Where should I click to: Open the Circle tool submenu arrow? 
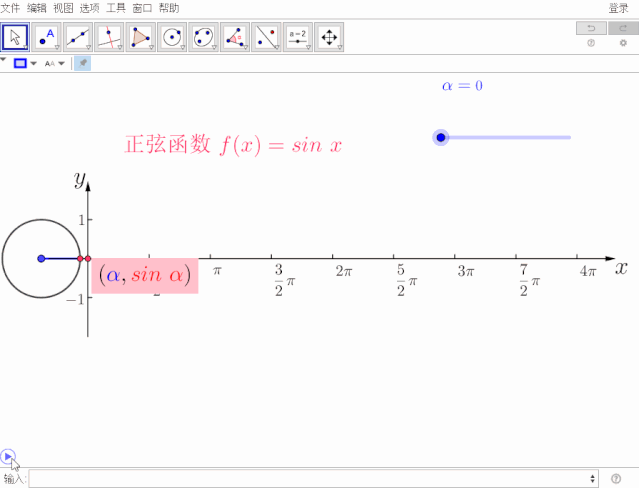[x=183, y=47]
